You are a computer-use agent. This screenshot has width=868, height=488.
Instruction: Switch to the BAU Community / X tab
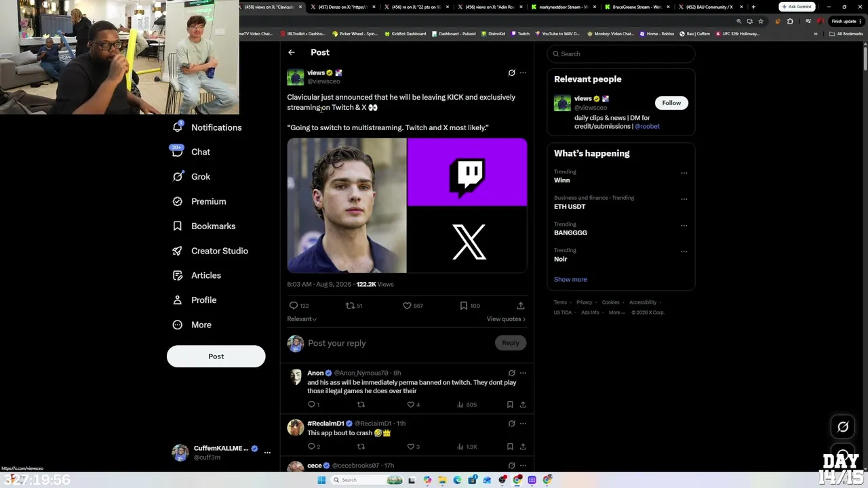(710, 7)
